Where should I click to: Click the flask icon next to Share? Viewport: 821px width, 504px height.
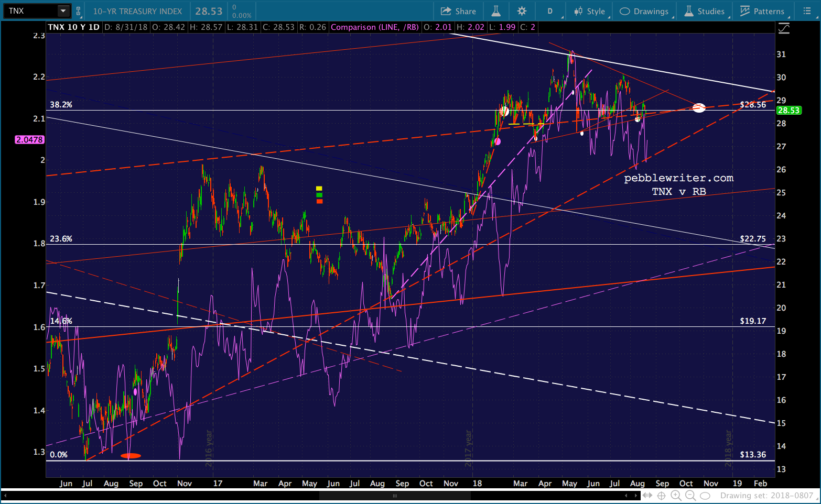[496, 11]
